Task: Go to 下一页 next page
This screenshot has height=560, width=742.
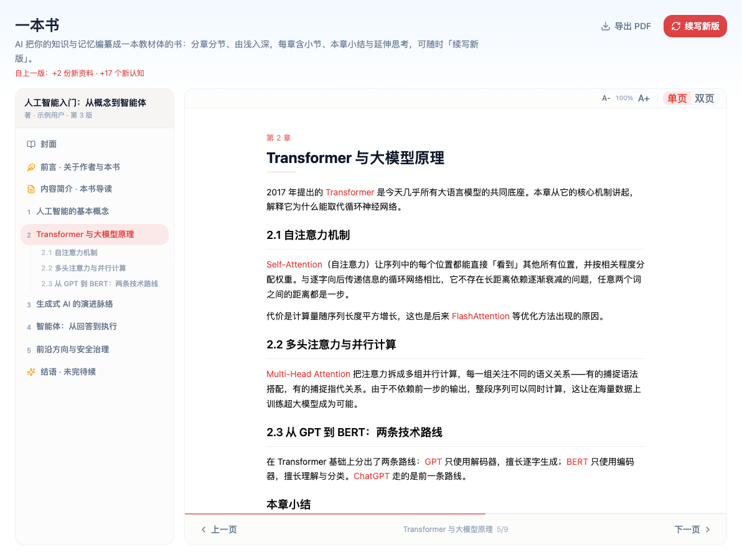Action: coord(692,530)
